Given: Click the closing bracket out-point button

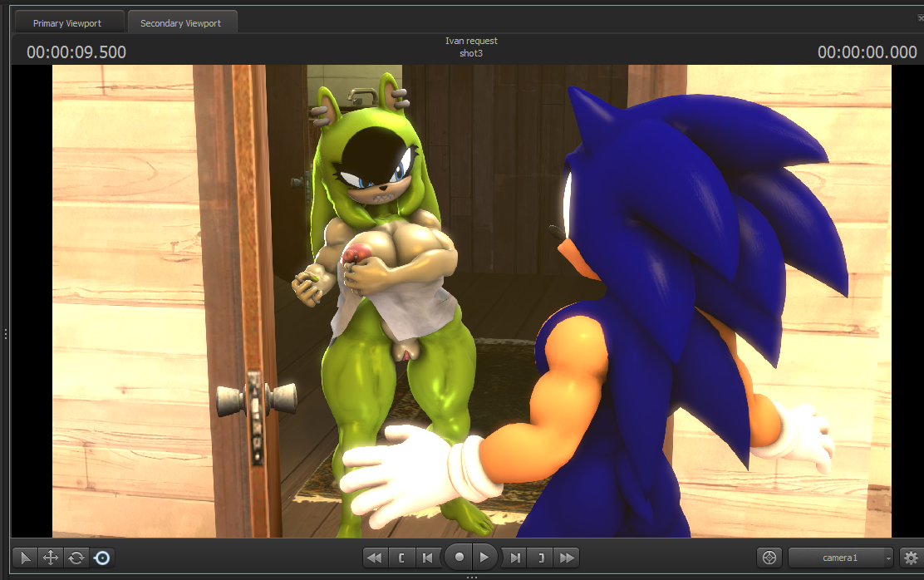Looking at the screenshot, I should coord(541,558).
